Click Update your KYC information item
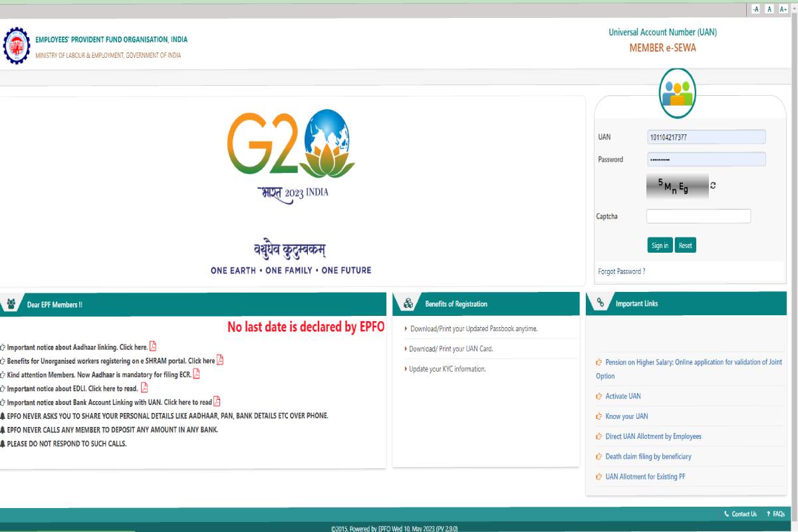 448,368
